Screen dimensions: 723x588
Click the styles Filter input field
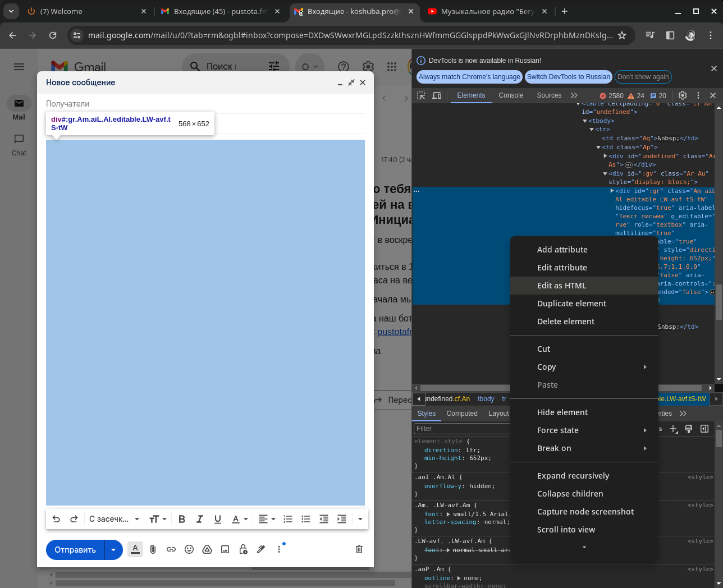click(x=461, y=429)
